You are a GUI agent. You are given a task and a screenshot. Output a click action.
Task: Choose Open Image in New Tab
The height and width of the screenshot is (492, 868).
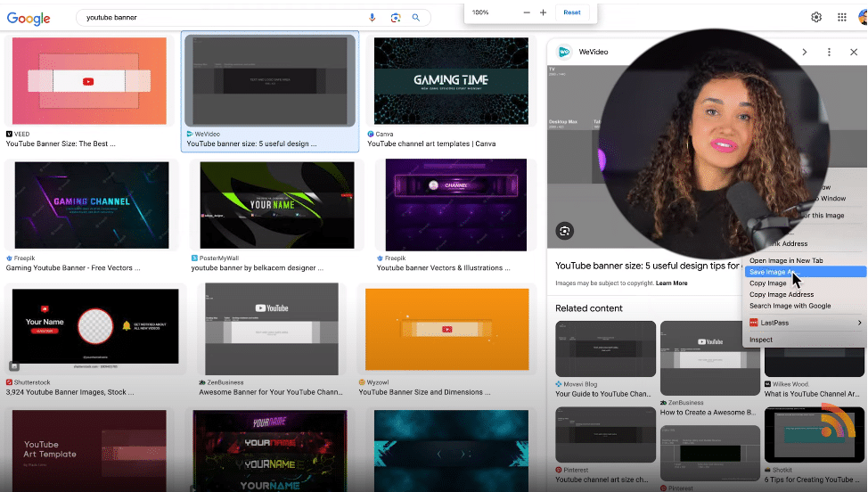point(786,260)
